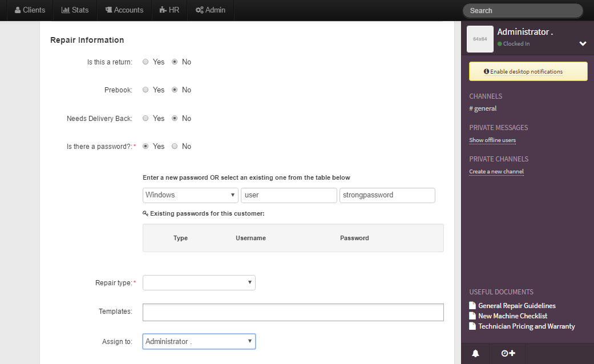Click the bell notifications icon

pos(475,353)
